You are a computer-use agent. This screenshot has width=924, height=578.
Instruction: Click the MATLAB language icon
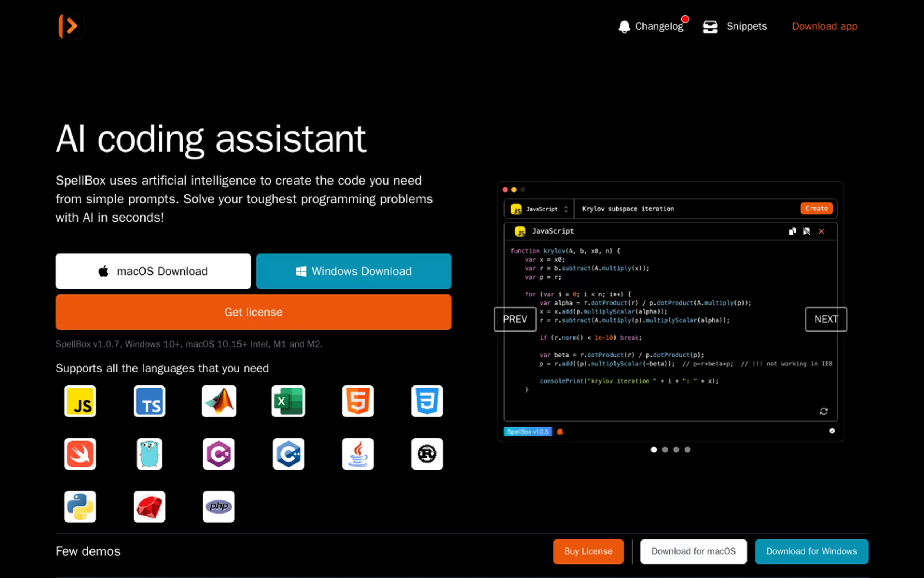(219, 401)
